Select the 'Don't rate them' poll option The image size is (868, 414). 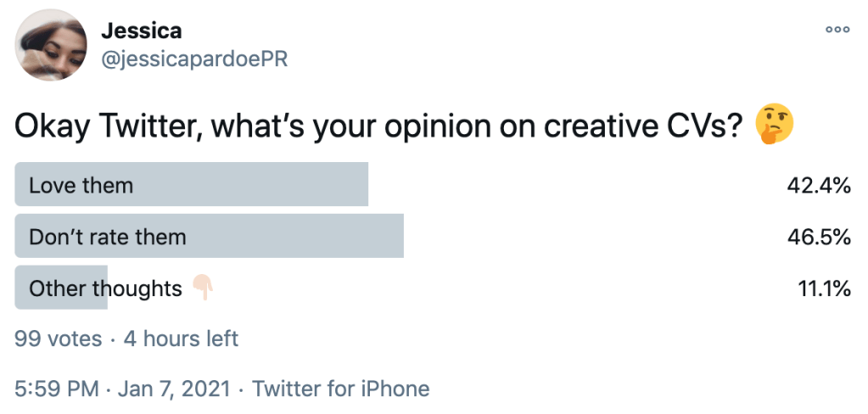click(x=108, y=237)
